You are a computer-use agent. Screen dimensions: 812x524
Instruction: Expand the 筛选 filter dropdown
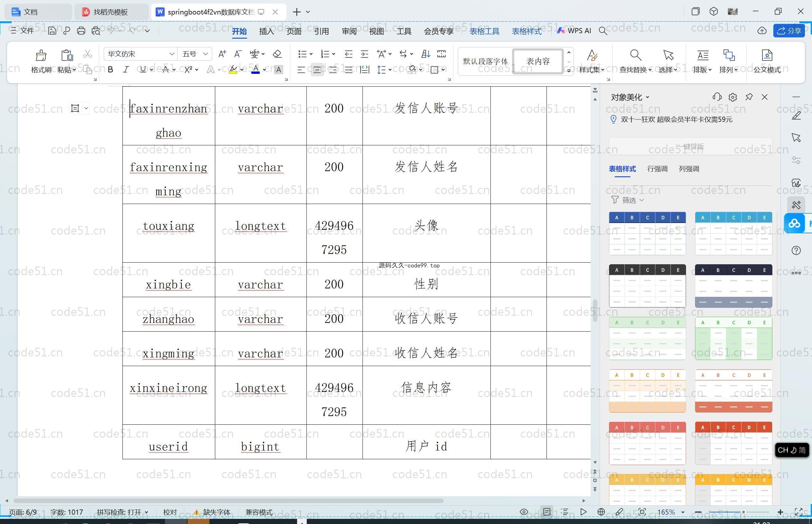point(628,200)
